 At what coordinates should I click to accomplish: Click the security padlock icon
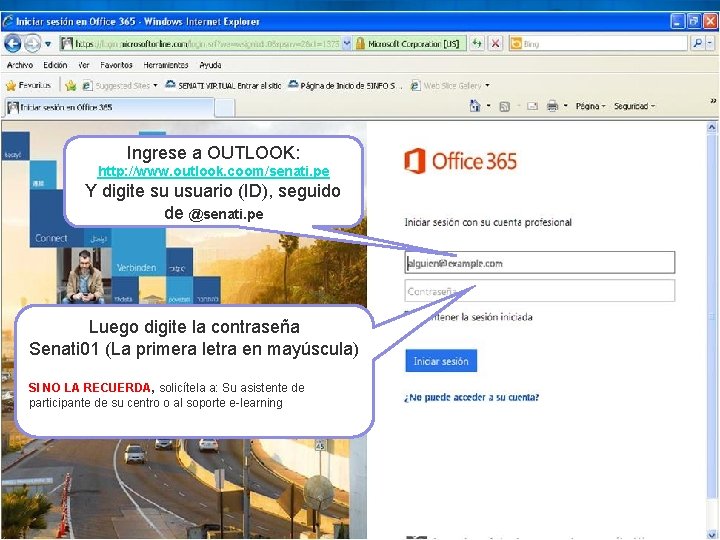tap(360, 44)
